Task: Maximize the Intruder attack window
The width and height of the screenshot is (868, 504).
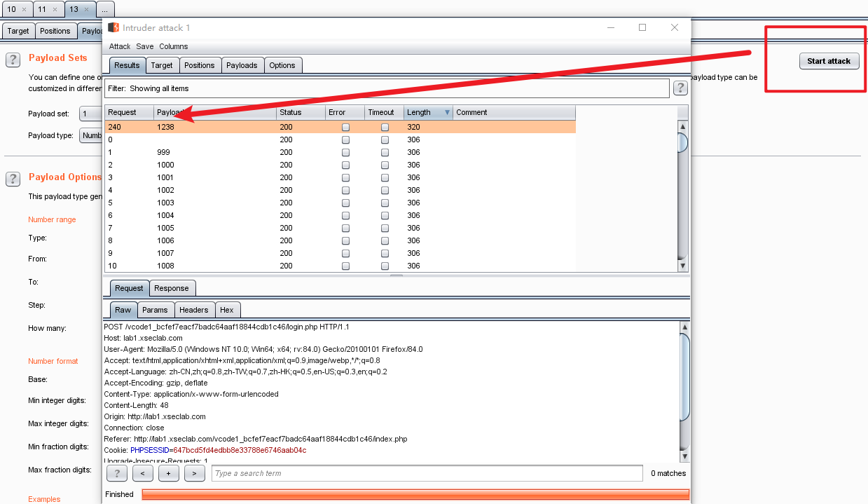Action: coord(642,27)
